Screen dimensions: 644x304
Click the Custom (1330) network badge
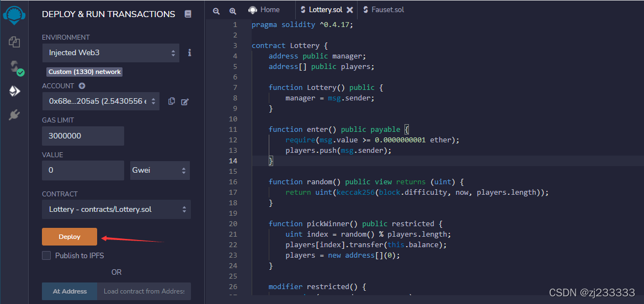(84, 72)
